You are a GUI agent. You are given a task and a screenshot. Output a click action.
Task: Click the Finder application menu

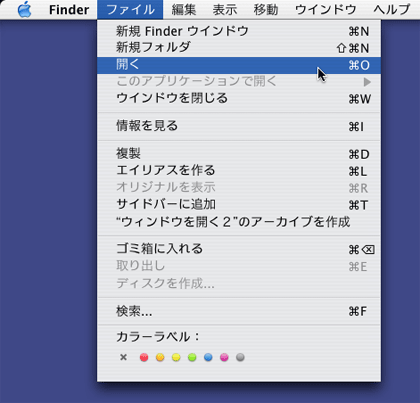pyautogui.click(x=69, y=10)
